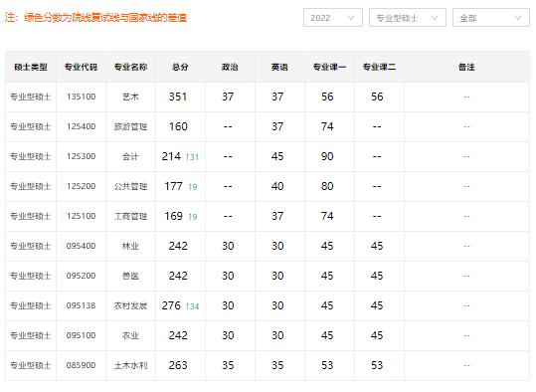Click total score 242 in 林业 row
This screenshot has height=392, width=536.
[x=178, y=246]
